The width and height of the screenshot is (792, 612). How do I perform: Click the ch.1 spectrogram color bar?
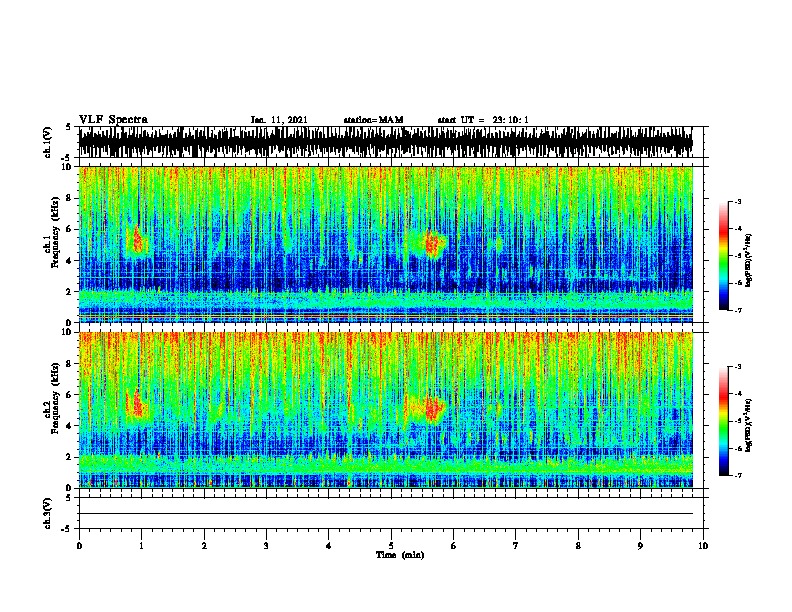724,256
